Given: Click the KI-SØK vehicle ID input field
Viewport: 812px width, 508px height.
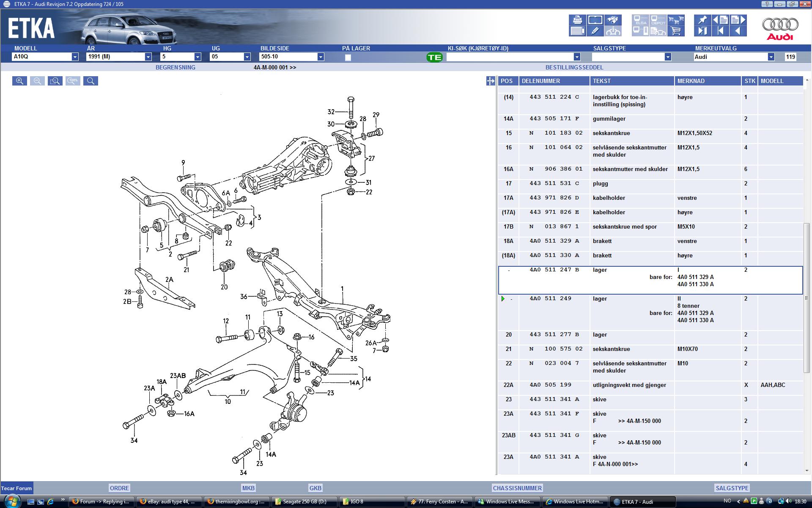Looking at the screenshot, I should (510, 57).
